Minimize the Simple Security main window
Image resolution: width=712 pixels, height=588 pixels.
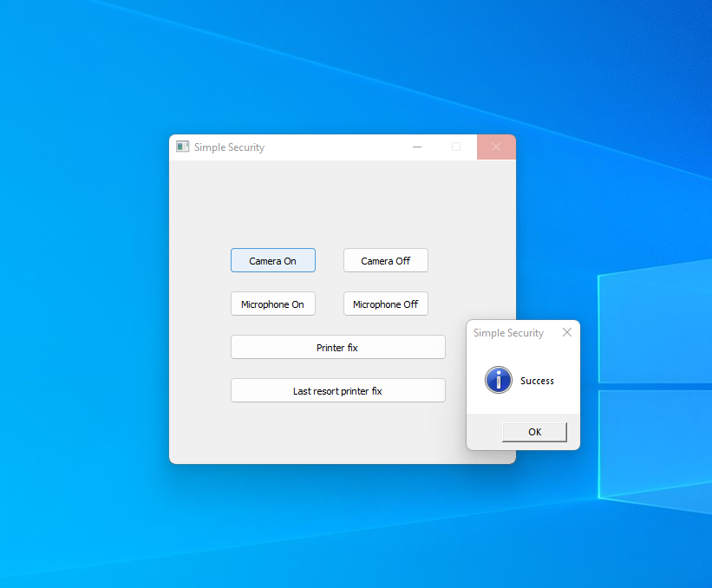tap(417, 147)
